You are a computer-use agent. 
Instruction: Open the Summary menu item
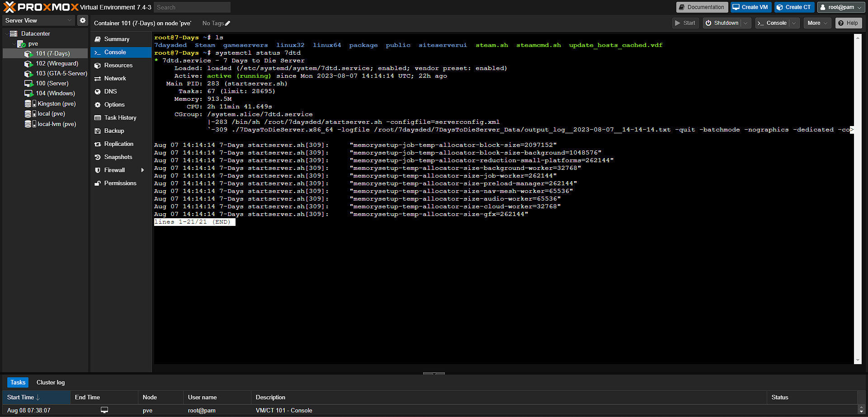tap(121, 39)
